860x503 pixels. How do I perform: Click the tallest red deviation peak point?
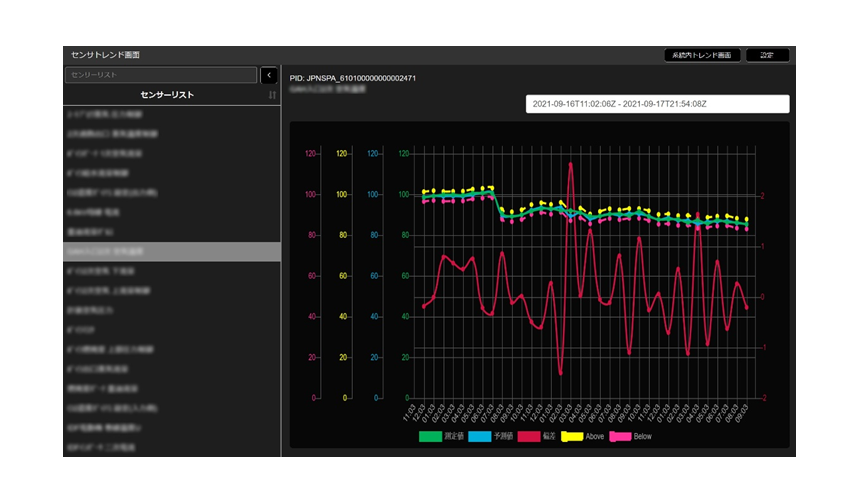pyautogui.click(x=570, y=164)
